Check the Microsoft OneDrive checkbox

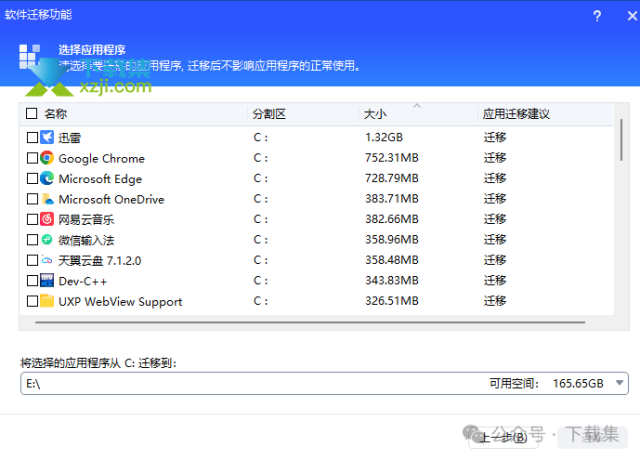pyautogui.click(x=32, y=199)
